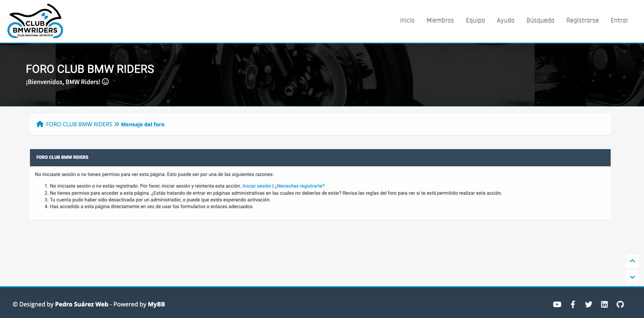
Task: Click the line starting 'Tu cuenta pudo haber sido desactivada'
Action: (160, 200)
